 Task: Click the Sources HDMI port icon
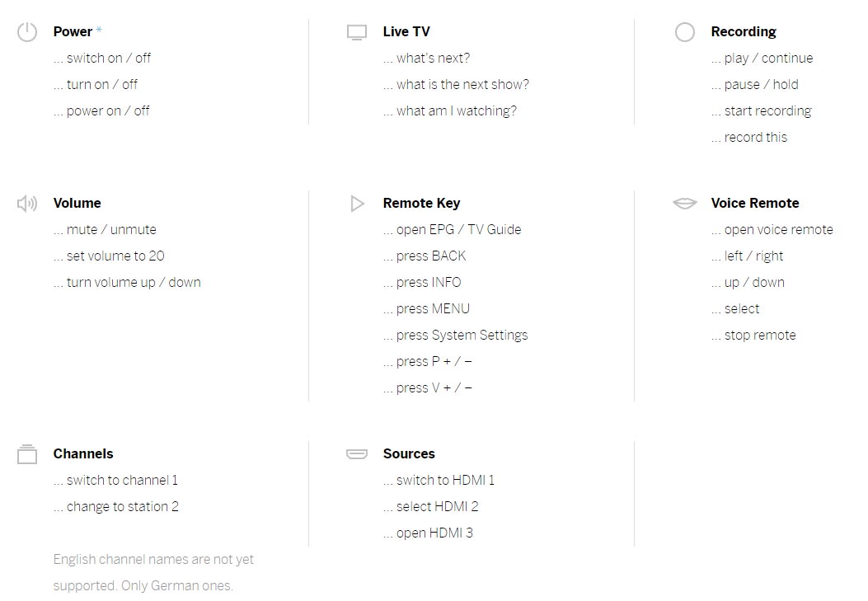pos(356,453)
